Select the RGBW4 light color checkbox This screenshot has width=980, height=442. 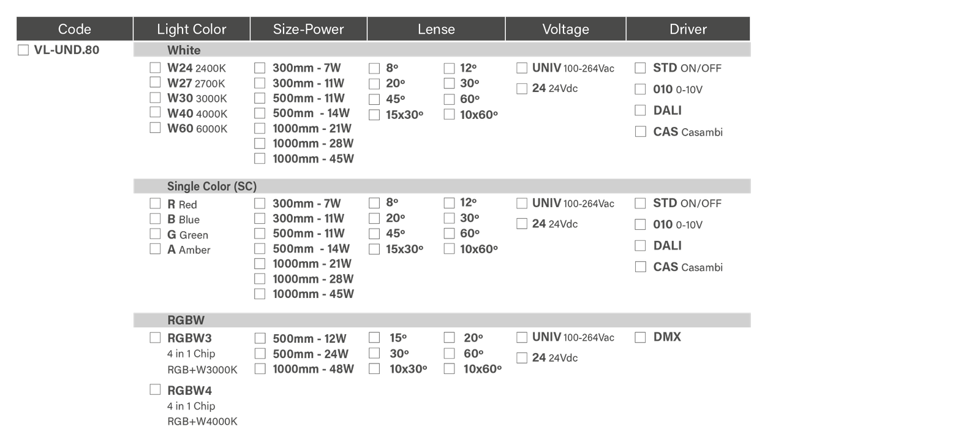156,390
